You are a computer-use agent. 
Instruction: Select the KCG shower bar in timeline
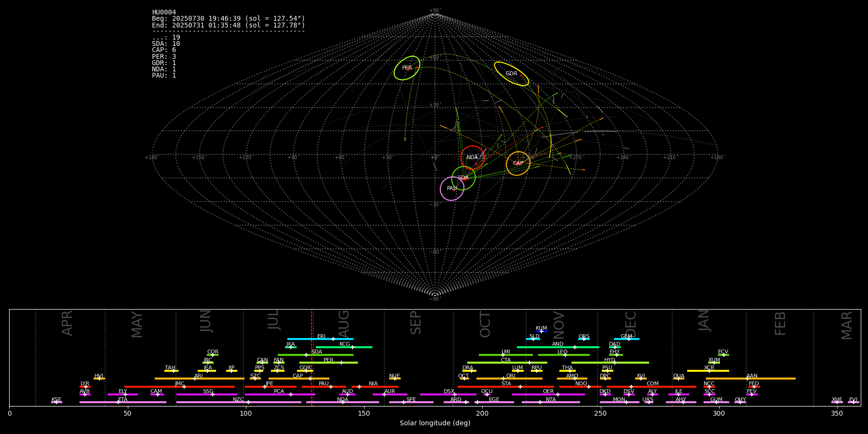pos(344,347)
